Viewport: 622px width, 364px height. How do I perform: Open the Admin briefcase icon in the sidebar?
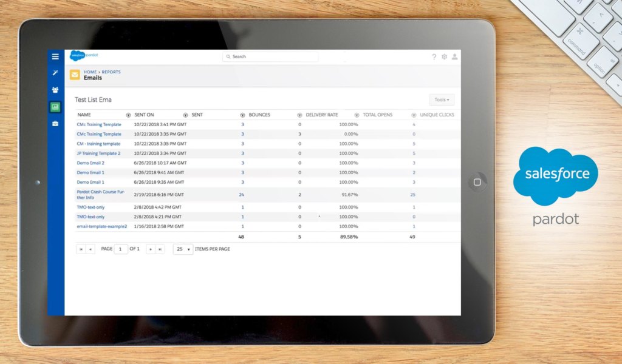pos(55,124)
